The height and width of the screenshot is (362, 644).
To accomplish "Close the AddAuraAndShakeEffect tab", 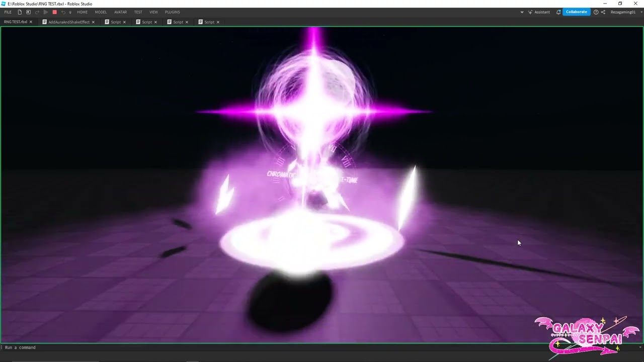I will point(93,22).
